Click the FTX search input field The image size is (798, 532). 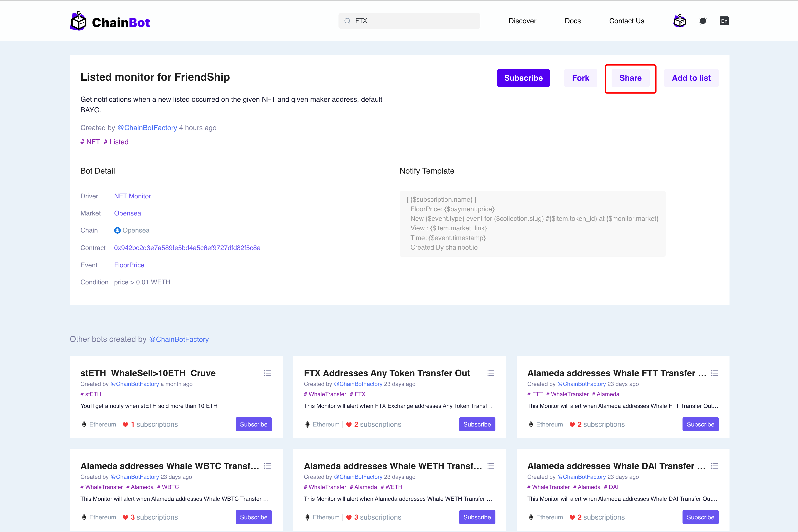(414, 21)
